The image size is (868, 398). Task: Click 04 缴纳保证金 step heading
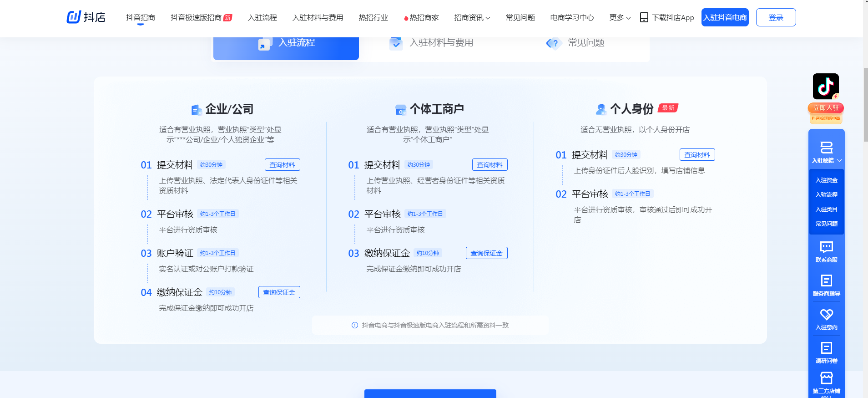coord(172,292)
